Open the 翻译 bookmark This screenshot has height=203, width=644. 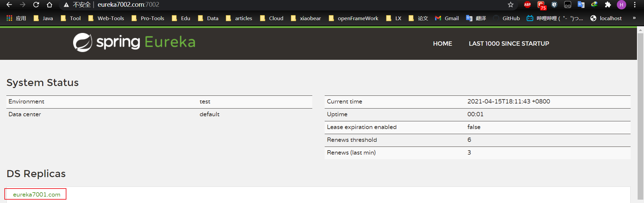tap(476, 18)
